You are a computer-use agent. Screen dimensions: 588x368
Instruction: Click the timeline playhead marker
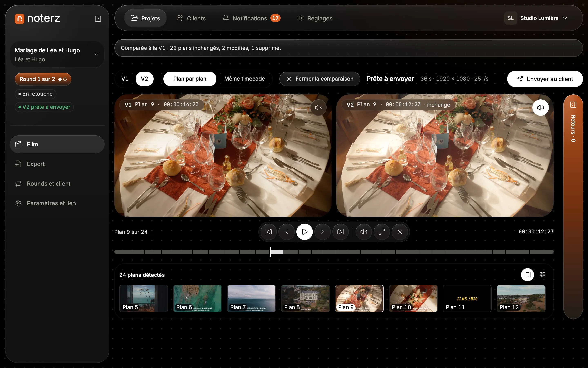pyautogui.click(x=270, y=252)
